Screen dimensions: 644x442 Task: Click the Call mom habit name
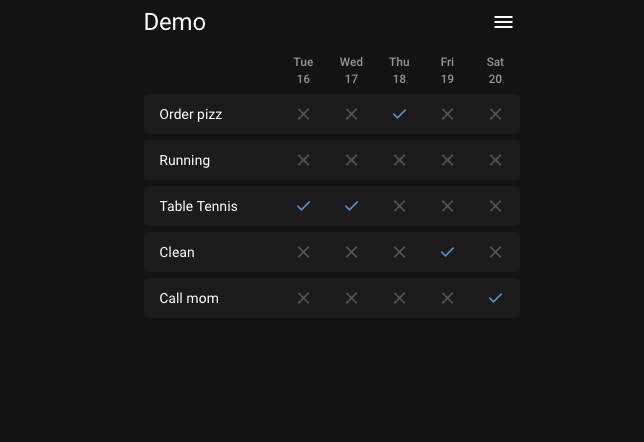click(189, 298)
